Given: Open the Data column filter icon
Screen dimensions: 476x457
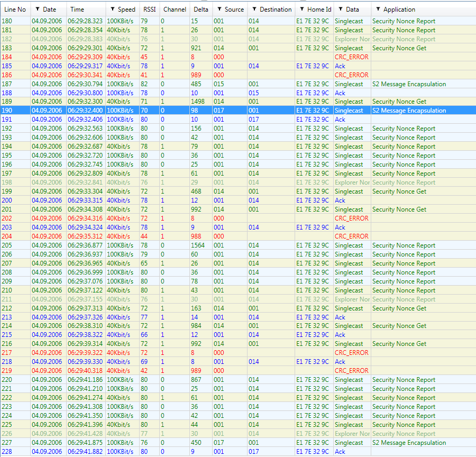Looking at the screenshot, I should 341,9.
